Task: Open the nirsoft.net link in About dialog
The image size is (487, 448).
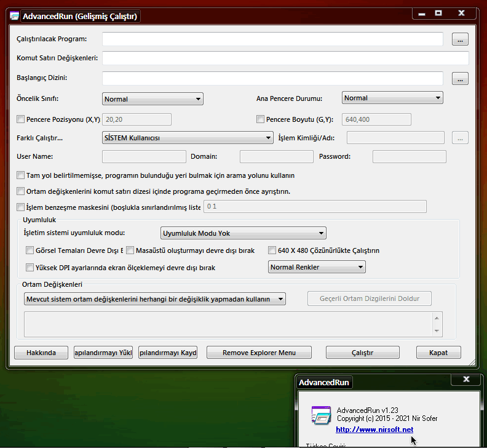Action: coord(374,430)
